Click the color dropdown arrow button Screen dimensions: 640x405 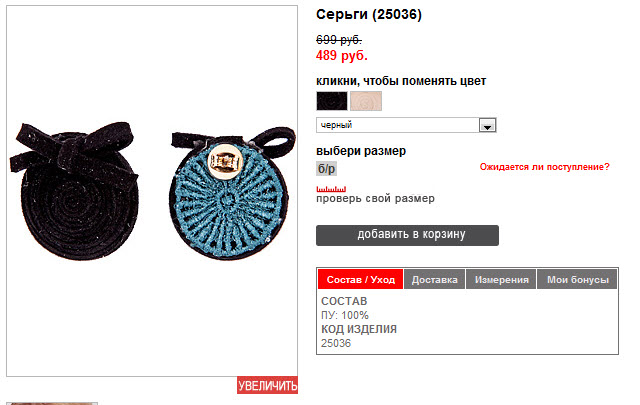tap(487, 125)
